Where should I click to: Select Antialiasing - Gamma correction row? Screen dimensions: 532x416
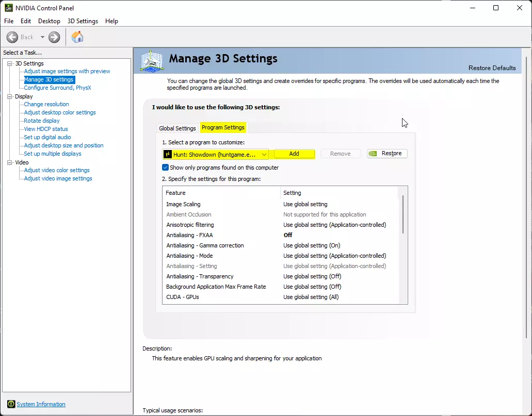tap(280, 245)
